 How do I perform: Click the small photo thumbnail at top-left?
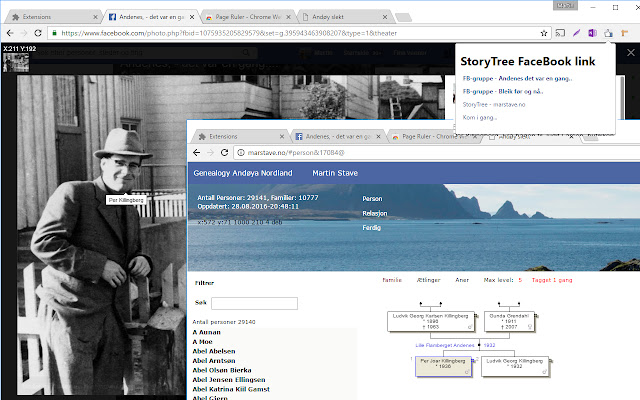[x=16, y=62]
